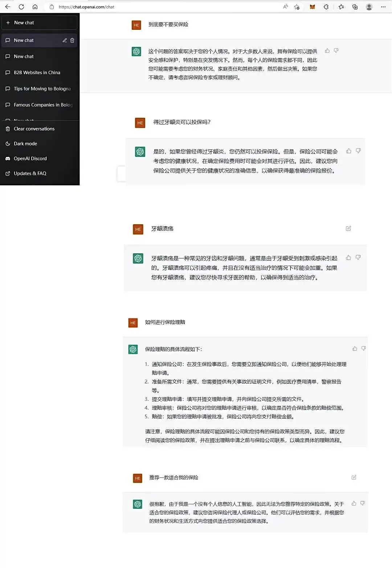Rename the selected New chat with pencil icon
Viewport: 392px width, 568px height.
[x=65, y=40]
